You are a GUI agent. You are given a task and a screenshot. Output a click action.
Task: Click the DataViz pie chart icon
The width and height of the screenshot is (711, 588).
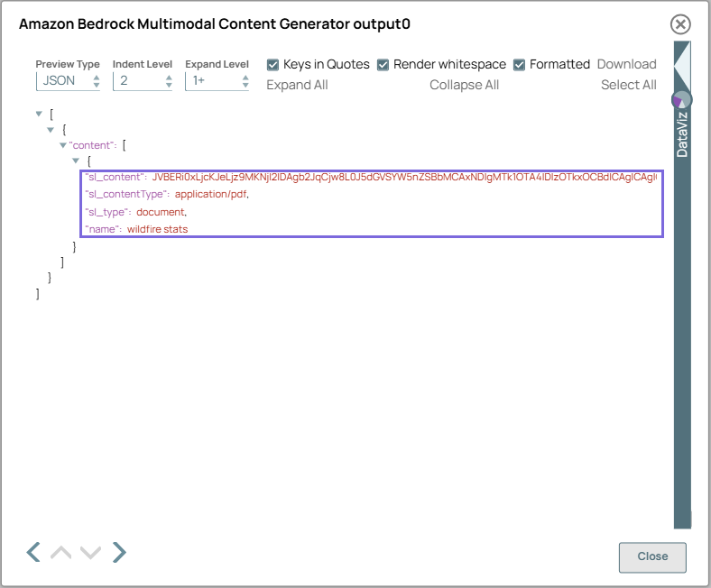pyautogui.click(x=681, y=100)
